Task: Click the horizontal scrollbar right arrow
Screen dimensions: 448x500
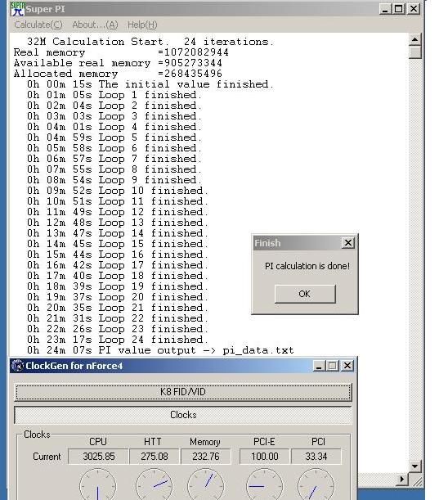Action: (402, 479)
